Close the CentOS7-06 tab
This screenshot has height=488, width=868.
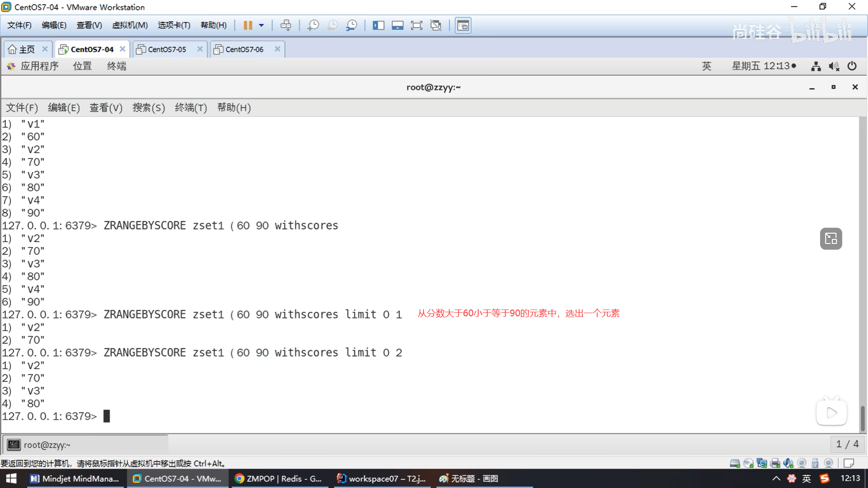pyautogui.click(x=278, y=49)
